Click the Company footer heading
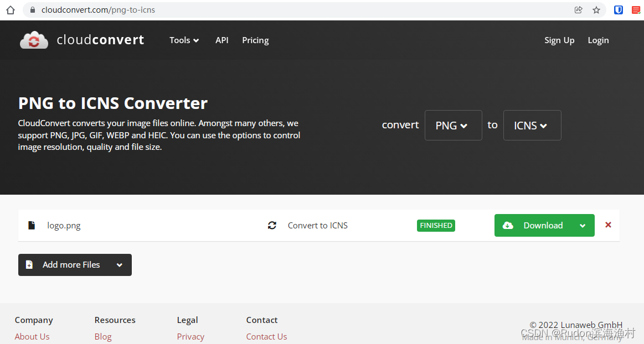Screen dimensions: 644x344 (34, 320)
